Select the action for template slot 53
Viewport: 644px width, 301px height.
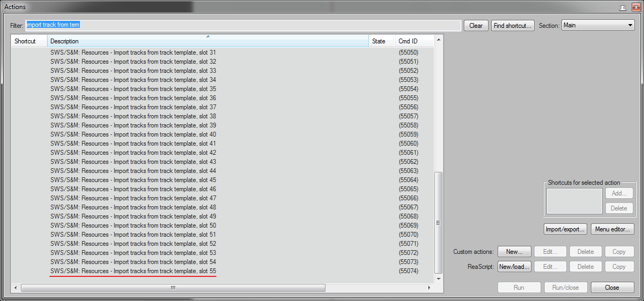[x=133, y=253]
